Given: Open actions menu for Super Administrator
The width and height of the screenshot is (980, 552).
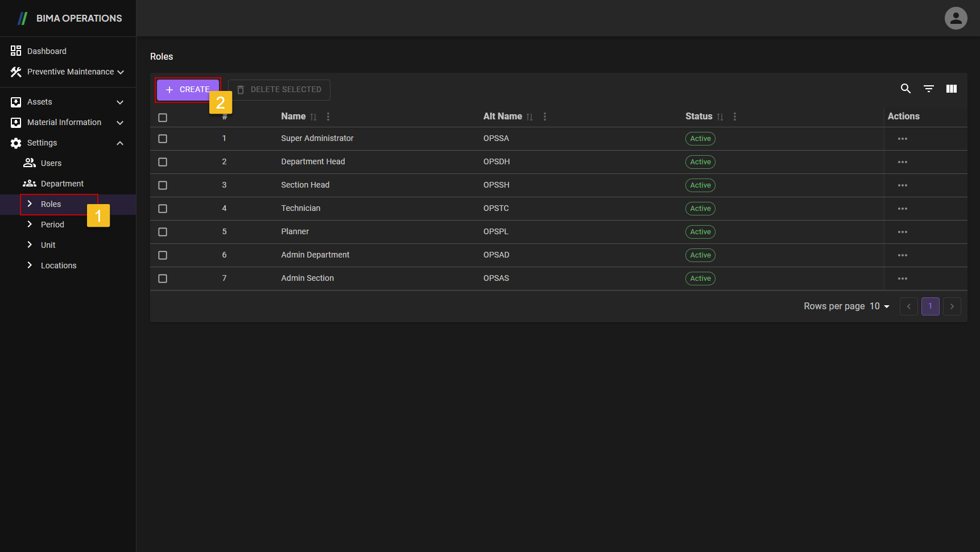Looking at the screenshot, I should pyautogui.click(x=902, y=139).
